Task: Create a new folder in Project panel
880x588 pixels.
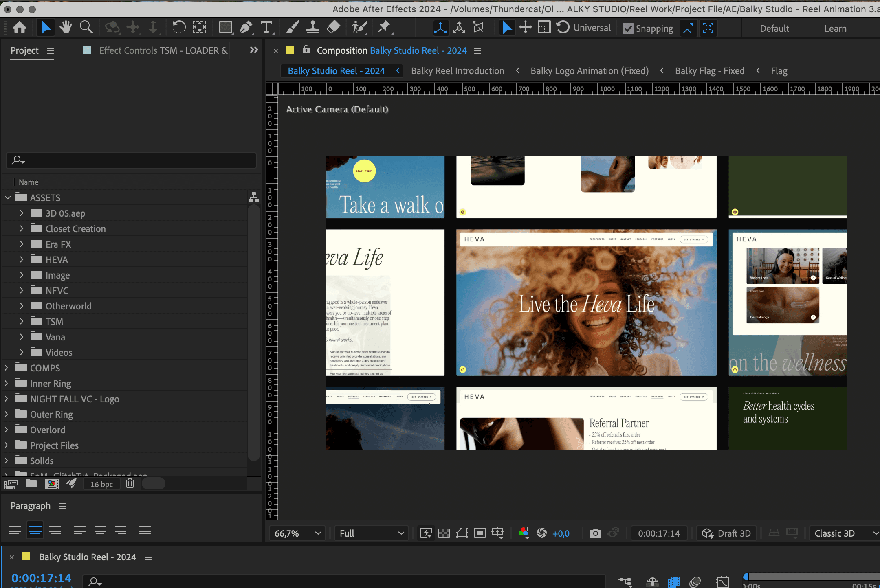Action: click(31, 484)
